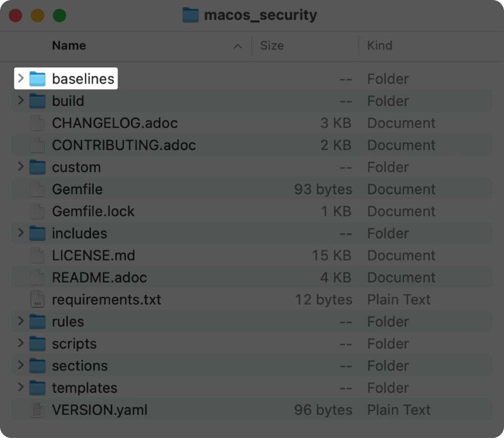Click the macos_security window title
Viewport: 504px width, 438px height.
coord(261,15)
